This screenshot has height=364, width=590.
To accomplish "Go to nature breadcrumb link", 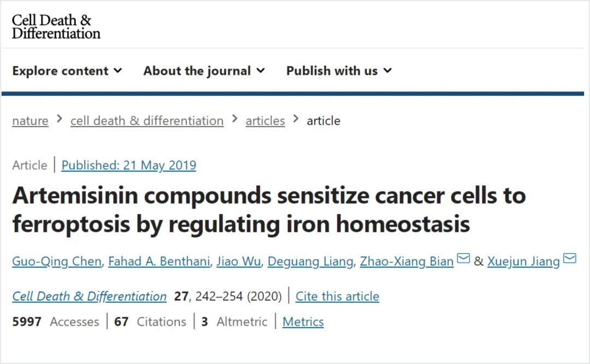I will click(30, 121).
